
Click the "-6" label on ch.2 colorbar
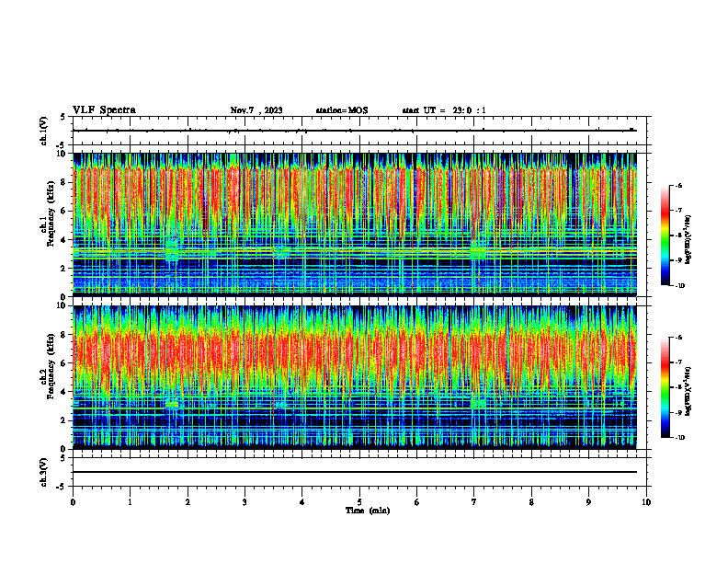coord(678,338)
